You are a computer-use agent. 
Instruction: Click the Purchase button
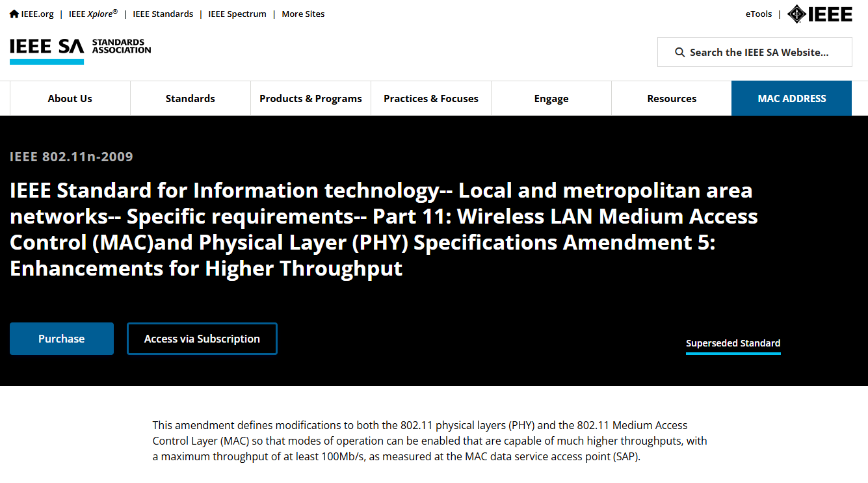click(x=62, y=339)
